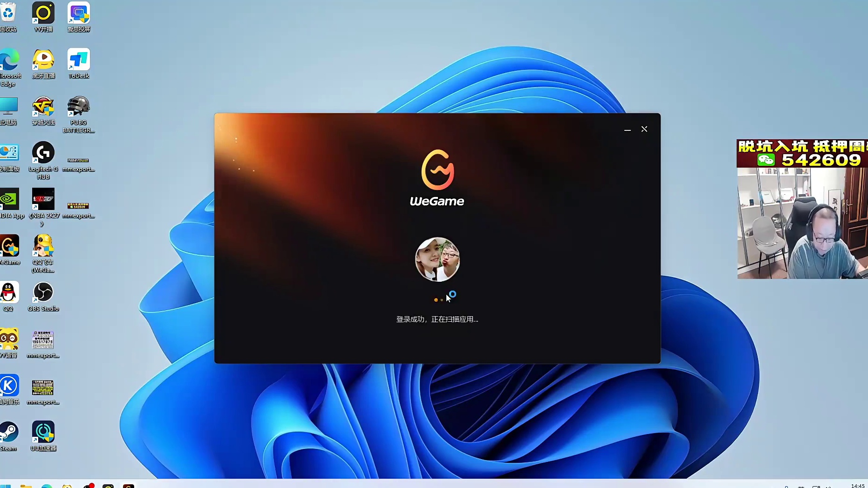Launch the 穿越火线 desktop shortcut
This screenshot has height=488, width=868.
coord(43,111)
